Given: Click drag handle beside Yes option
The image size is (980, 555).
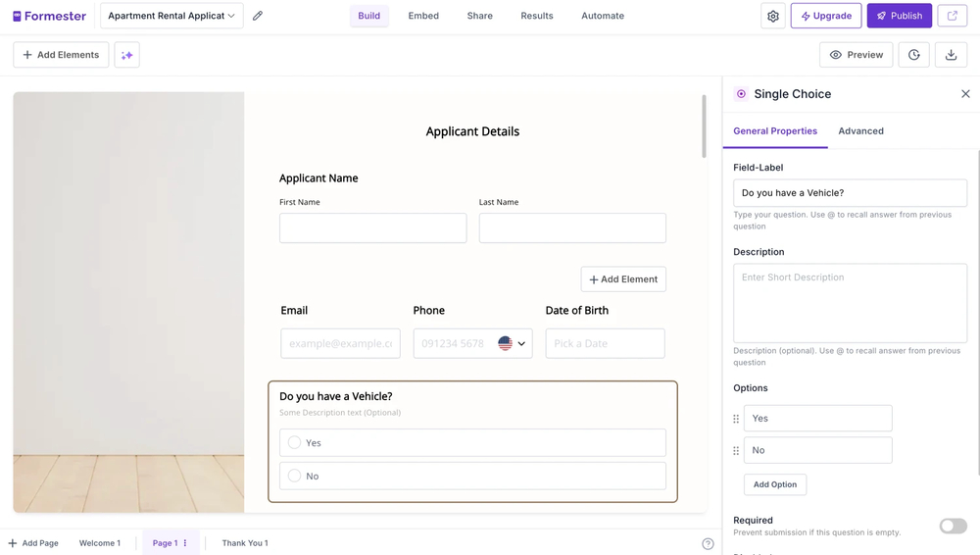Looking at the screenshot, I should tap(736, 419).
